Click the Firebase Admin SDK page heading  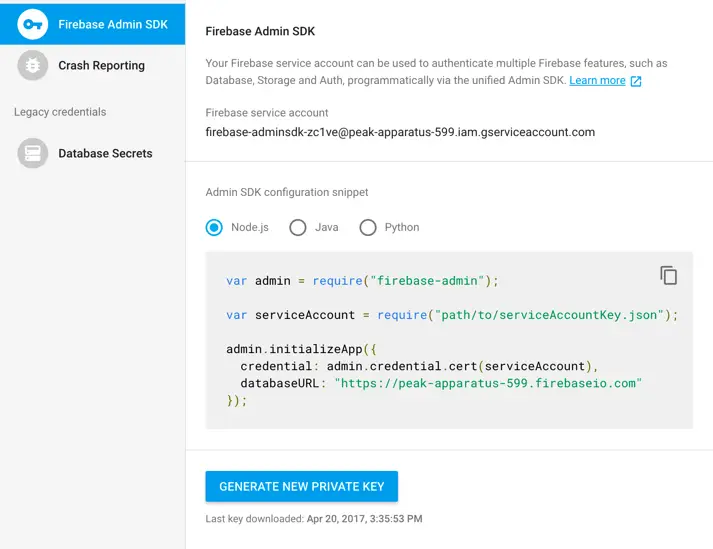pyautogui.click(x=260, y=31)
